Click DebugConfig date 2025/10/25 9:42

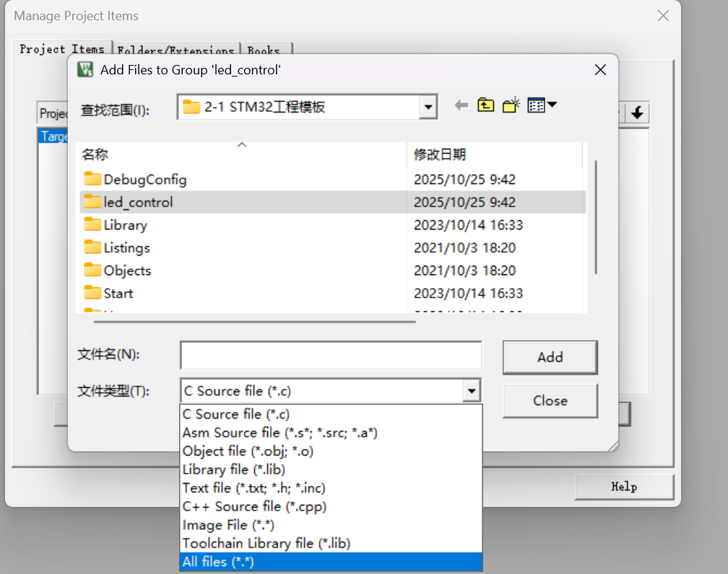coord(465,180)
